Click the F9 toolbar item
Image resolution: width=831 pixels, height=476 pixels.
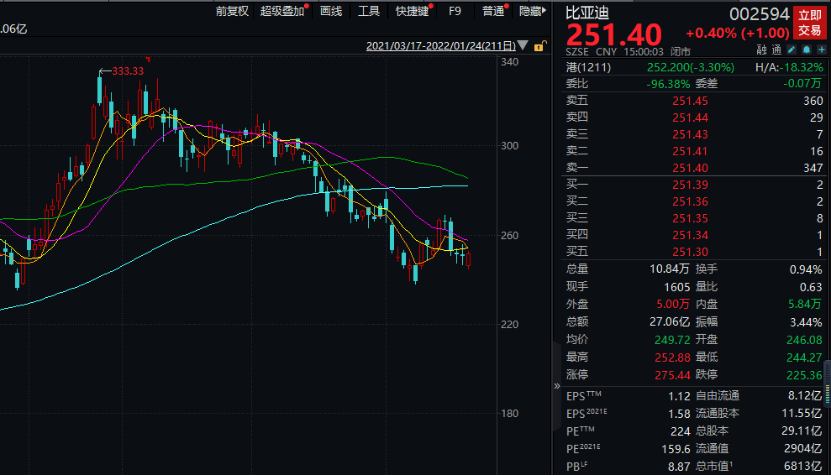[455, 11]
